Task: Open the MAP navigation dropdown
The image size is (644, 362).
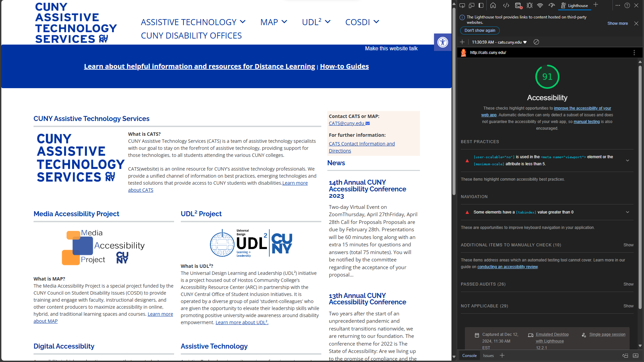Action: (x=274, y=22)
